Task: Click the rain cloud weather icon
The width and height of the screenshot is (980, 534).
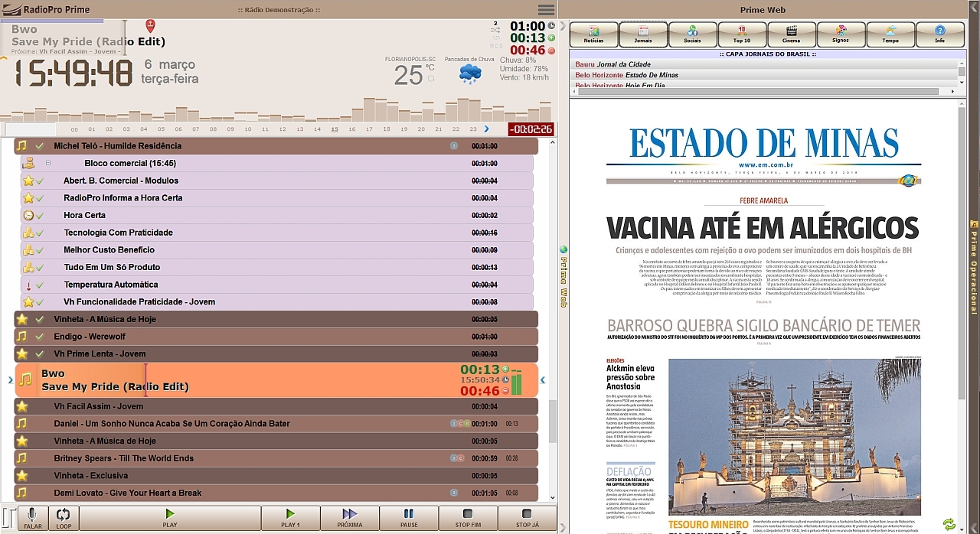Action: (470, 74)
